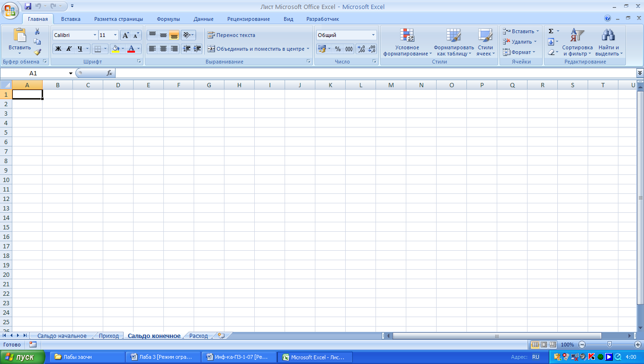This screenshot has width=644, height=364.
Task: Click Объединить и поместить в центре
Action: tap(256, 48)
